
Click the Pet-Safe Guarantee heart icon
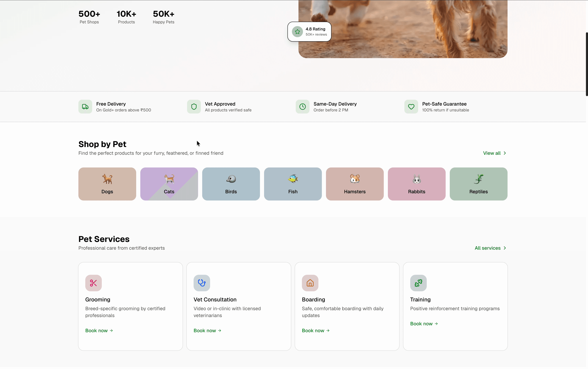411,107
